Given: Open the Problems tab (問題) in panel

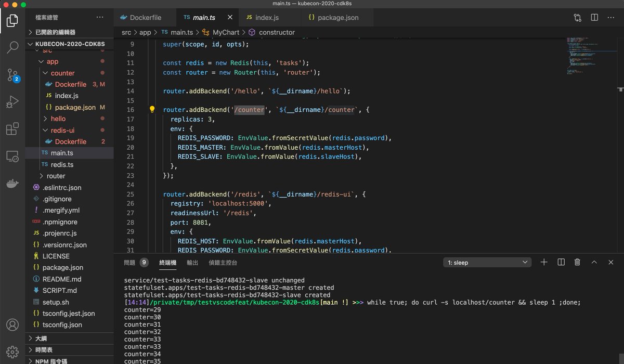Looking at the screenshot, I should coord(136,263).
